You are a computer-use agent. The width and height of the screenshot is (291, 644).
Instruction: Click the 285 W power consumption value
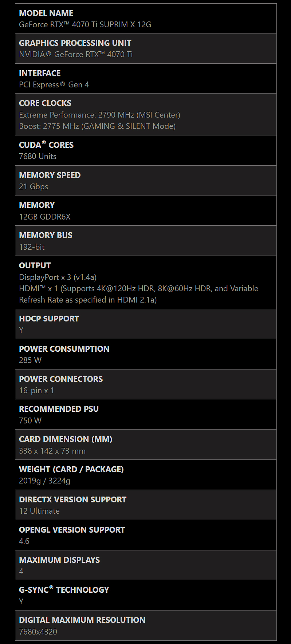pos(30,360)
